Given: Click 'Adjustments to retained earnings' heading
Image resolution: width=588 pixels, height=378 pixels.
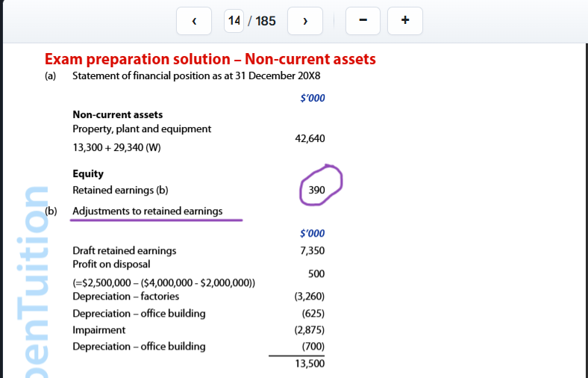Looking at the screenshot, I should pos(148,211).
